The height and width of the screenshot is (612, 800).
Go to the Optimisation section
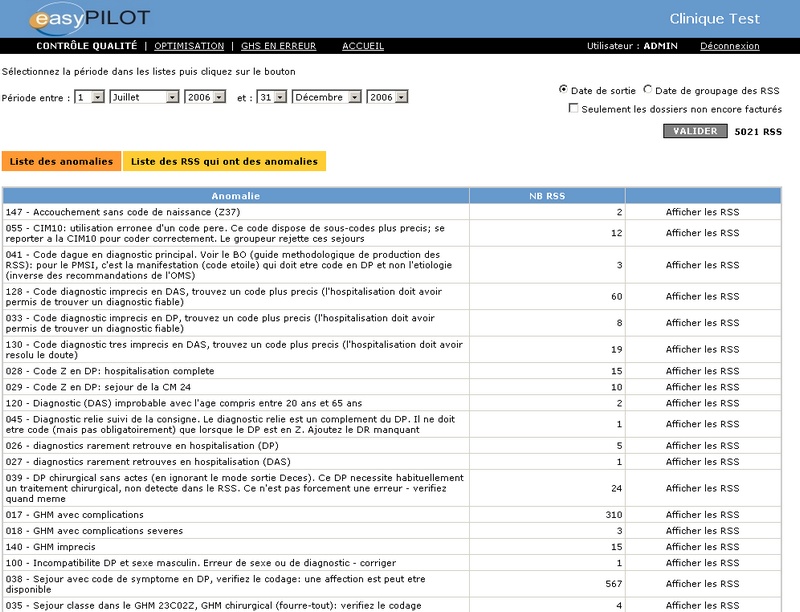coord(189,46)
